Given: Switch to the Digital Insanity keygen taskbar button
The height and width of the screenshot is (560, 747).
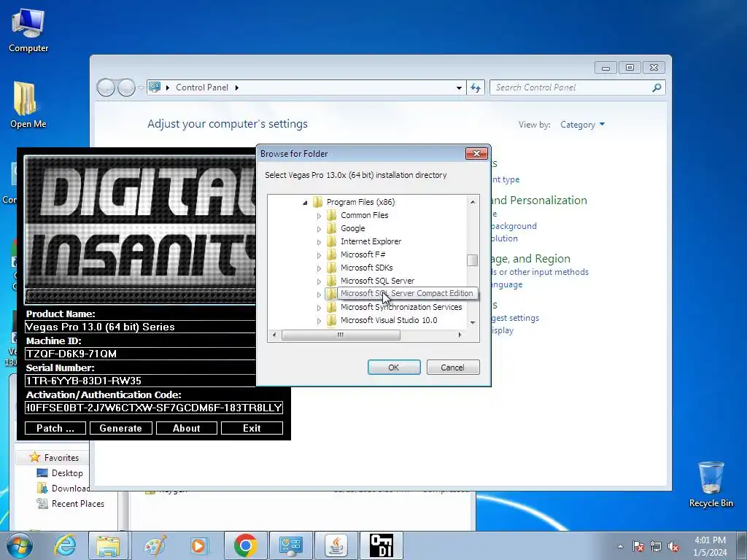Looking at the screenshot, I should coord(382,545).
